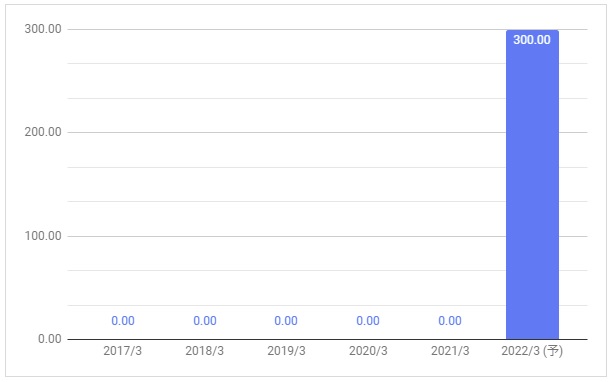Click the 0.00 value above 2020/3
The height and width of the screenshot is (382, 613).
click(368, 321)
